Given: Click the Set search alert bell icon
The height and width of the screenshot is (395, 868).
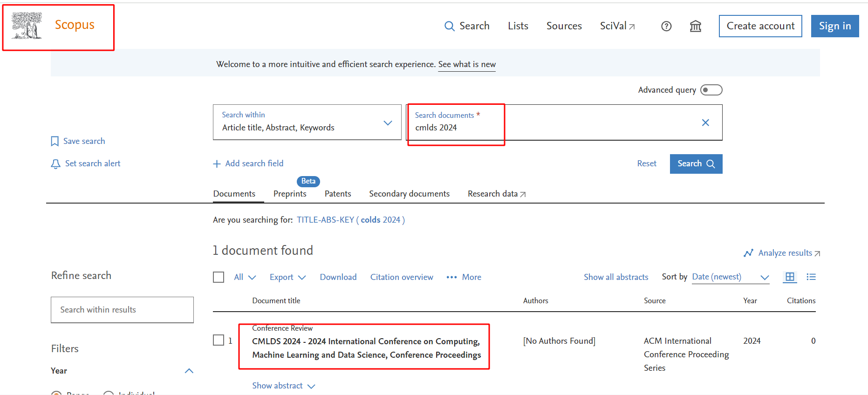Looking at the screenshot, I should [55, 164].
